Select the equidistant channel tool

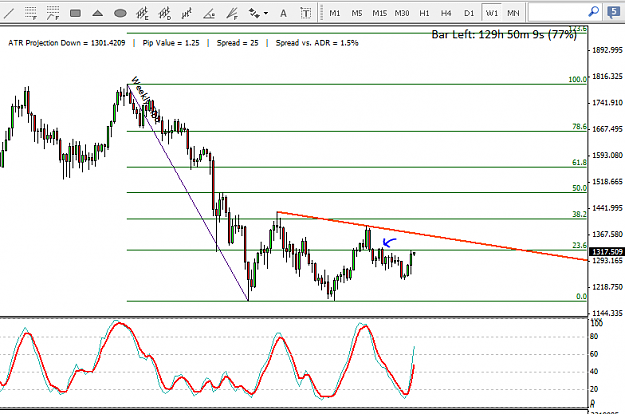coord(142,14)
